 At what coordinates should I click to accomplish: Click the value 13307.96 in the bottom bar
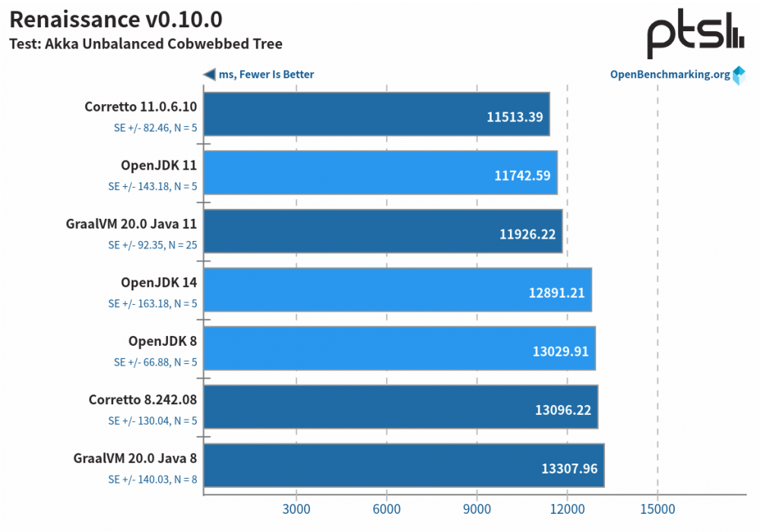click(568, 470)
